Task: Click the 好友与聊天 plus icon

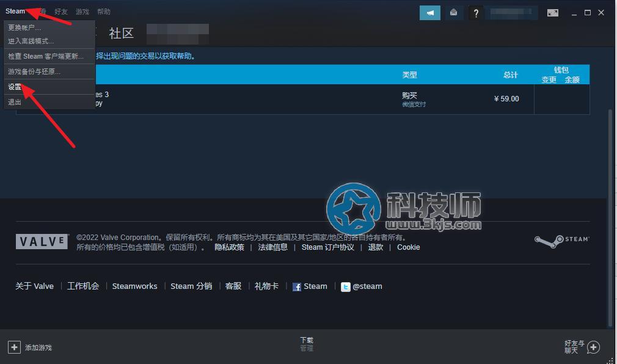Action: (x=593, y=347)
